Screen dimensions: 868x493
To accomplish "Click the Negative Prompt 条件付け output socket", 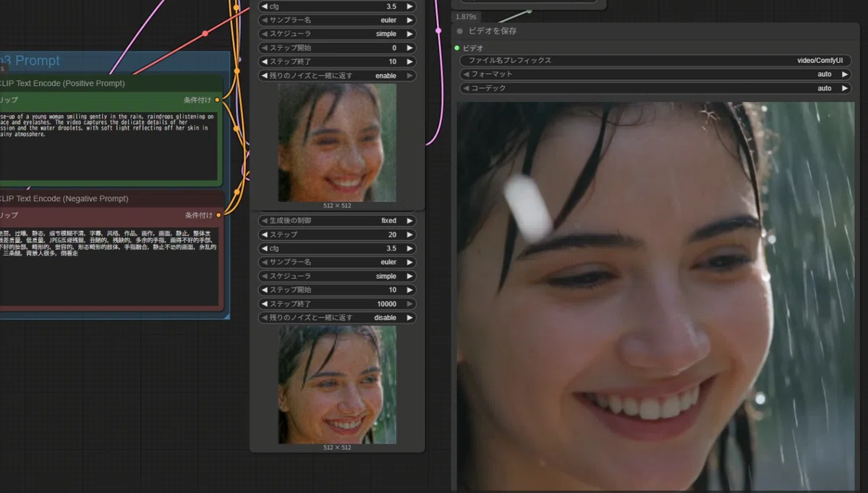I will 218,215.
